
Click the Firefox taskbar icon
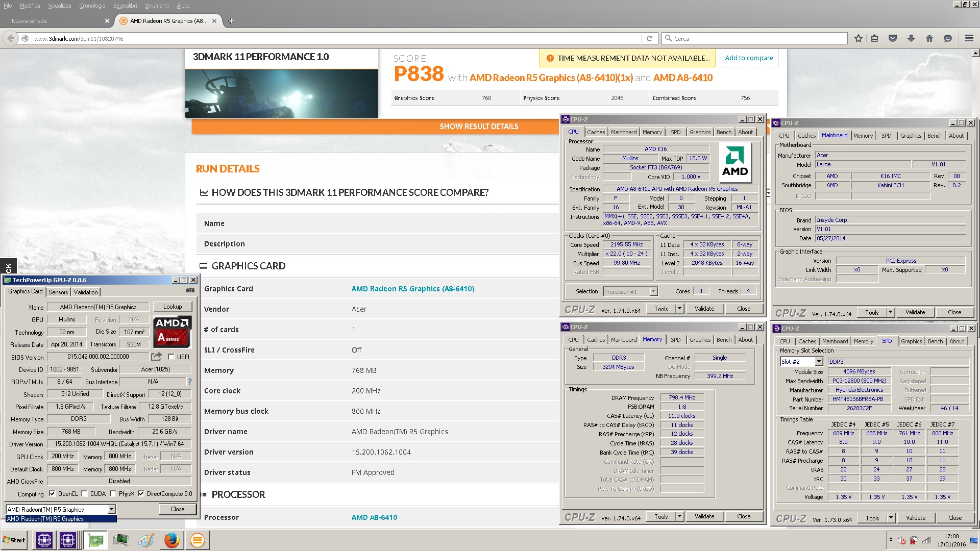[171, 540]
